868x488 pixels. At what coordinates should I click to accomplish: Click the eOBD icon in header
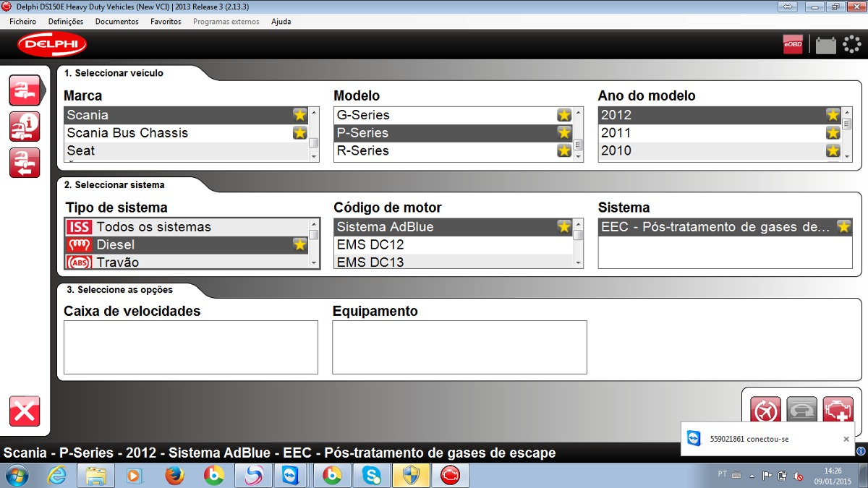(x=793, y=44)
